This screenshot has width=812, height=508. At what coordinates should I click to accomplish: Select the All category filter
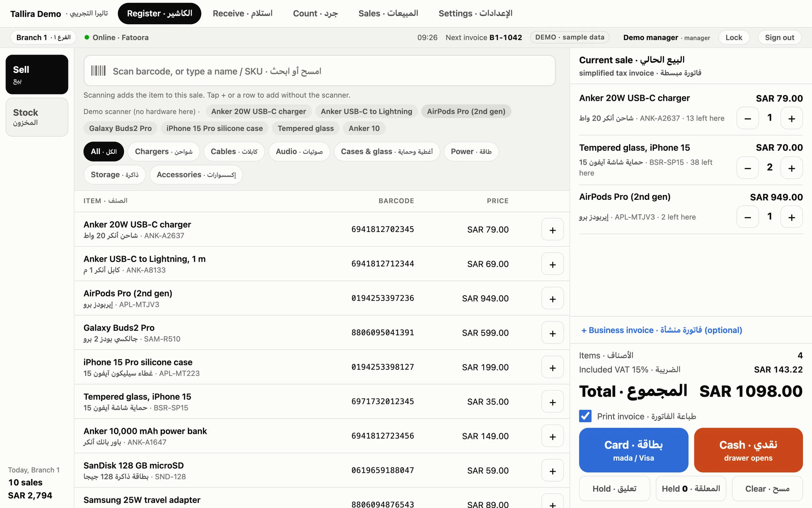point(104,151)
